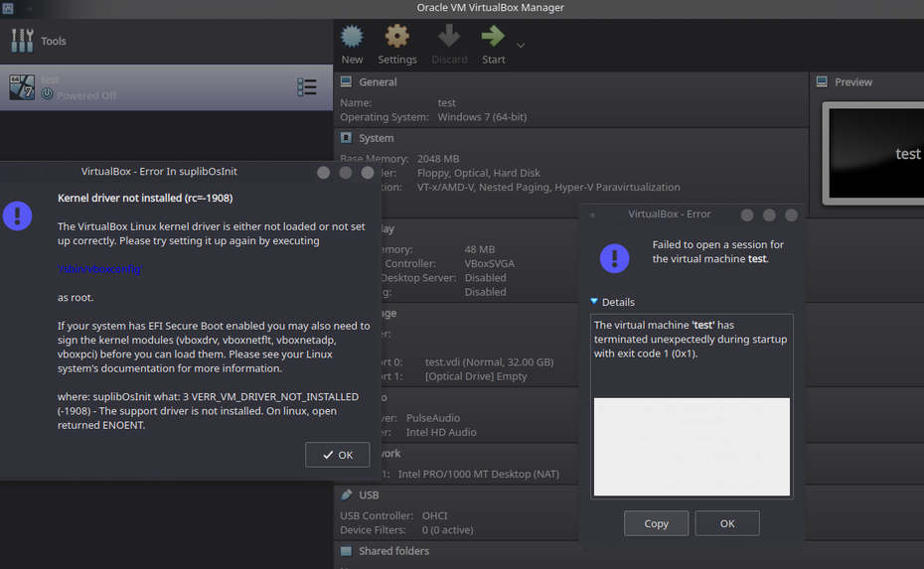924x569 pixels.
Task: Click the 'OHCI' USB controller value
Action: coord(434,515)
